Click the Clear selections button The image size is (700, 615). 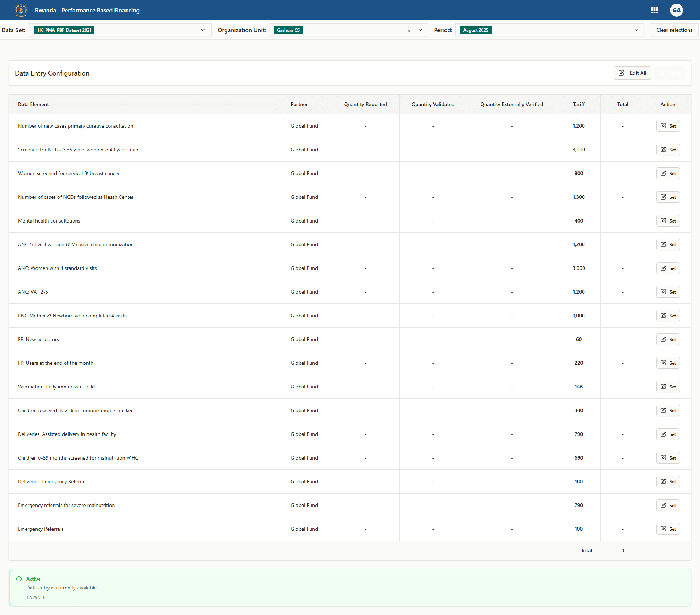pyautogui.click(x=674, y=30)
